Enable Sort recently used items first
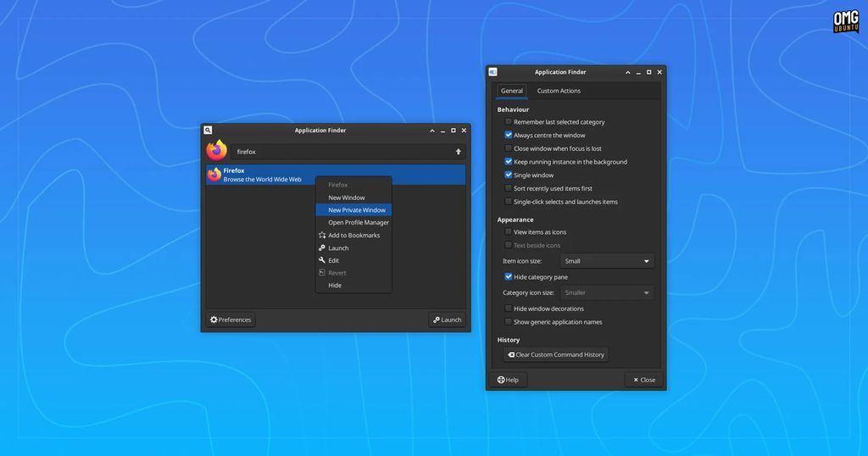This screenshot has height=456, width=868. [x=509, y=188]
